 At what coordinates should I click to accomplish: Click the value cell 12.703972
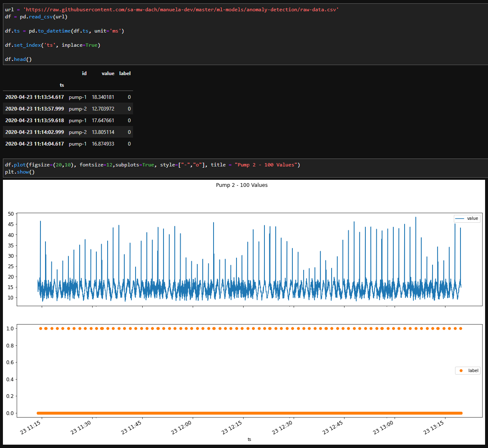[103, 108]
